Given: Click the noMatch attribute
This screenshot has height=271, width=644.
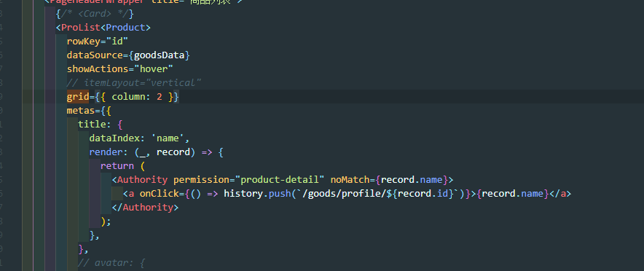Looking at the screenshot, I should [x=350, y=180].
